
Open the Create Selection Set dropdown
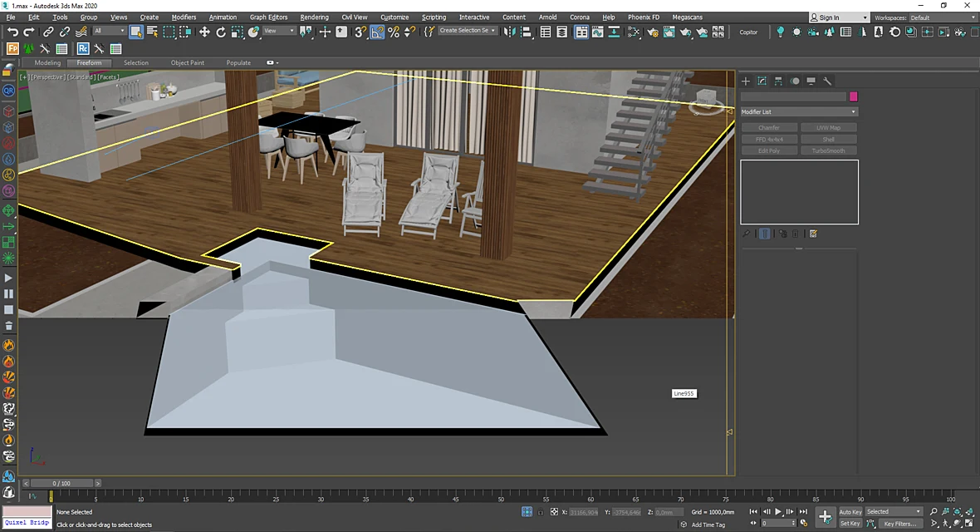[467, 31]
